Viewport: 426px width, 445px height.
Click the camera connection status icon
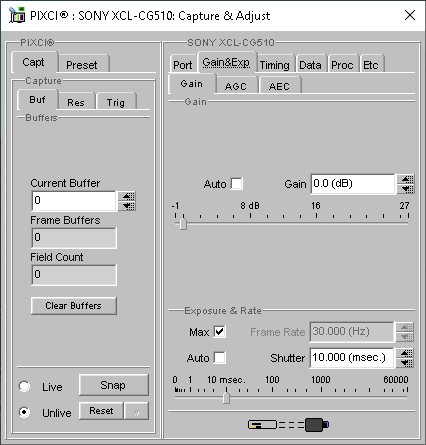pos(289,424)
